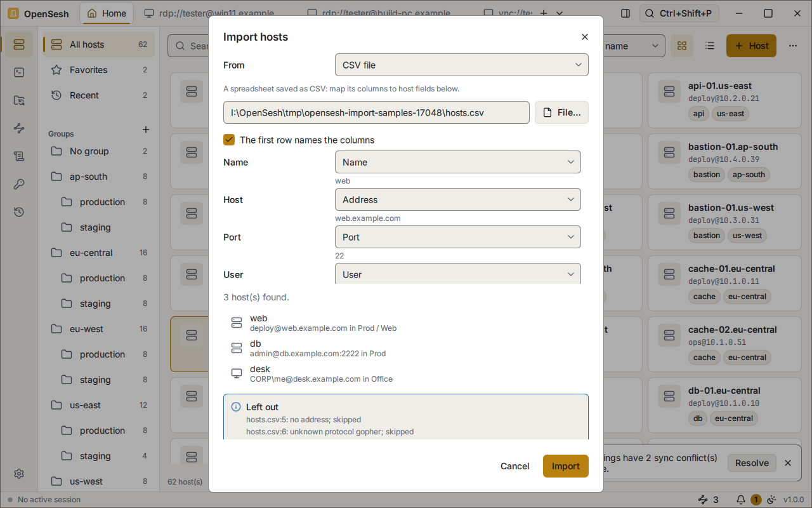Image resolution: width=812 pixels, height=508 pixels.
Task: Toggle the sidebar panel icon in title bar
Action: coord(625,13)
